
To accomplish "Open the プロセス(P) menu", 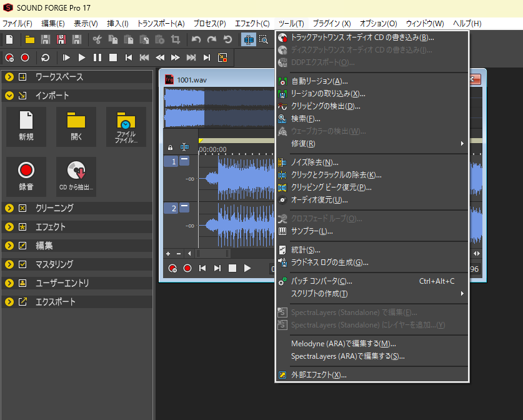I will (210, 24).
